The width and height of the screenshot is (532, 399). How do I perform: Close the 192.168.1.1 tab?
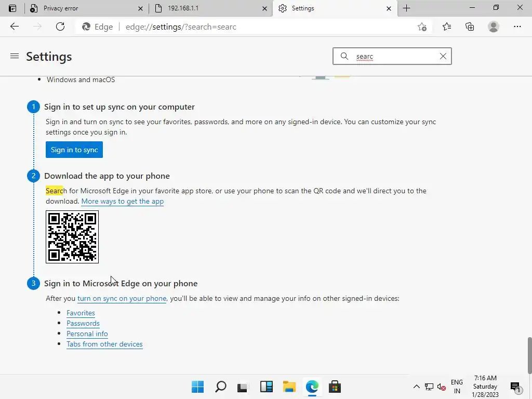click(264, 8)
